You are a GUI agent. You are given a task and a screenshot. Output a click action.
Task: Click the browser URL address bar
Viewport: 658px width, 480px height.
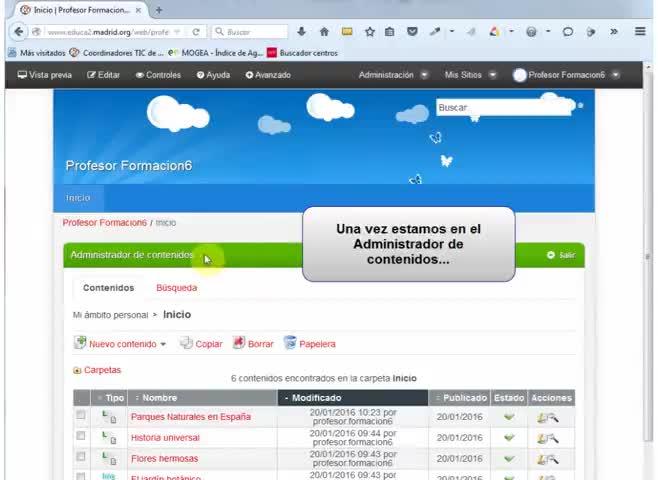pos(109,32)
